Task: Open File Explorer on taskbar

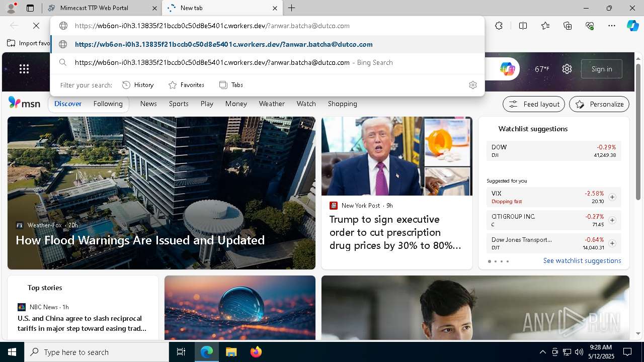Action: [231, 352]
